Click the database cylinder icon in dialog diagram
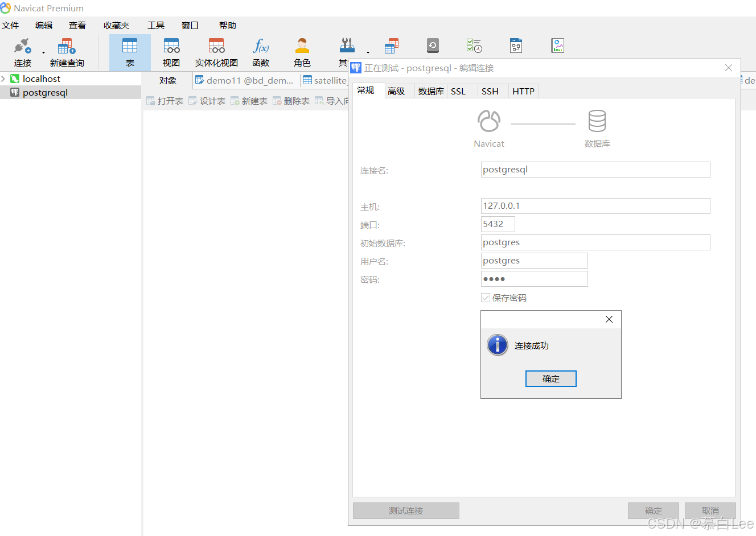The image size is (756, 536). tap(597, 121)
